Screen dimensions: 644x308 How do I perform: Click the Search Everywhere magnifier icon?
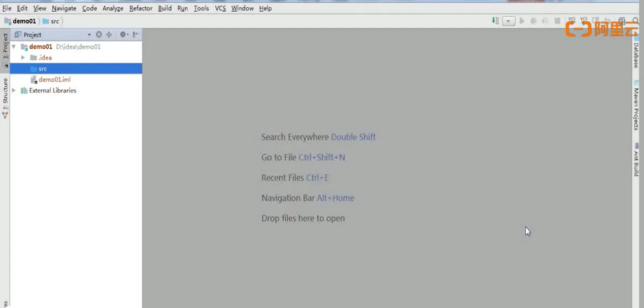pyautogui.click(x=635, y=21)
